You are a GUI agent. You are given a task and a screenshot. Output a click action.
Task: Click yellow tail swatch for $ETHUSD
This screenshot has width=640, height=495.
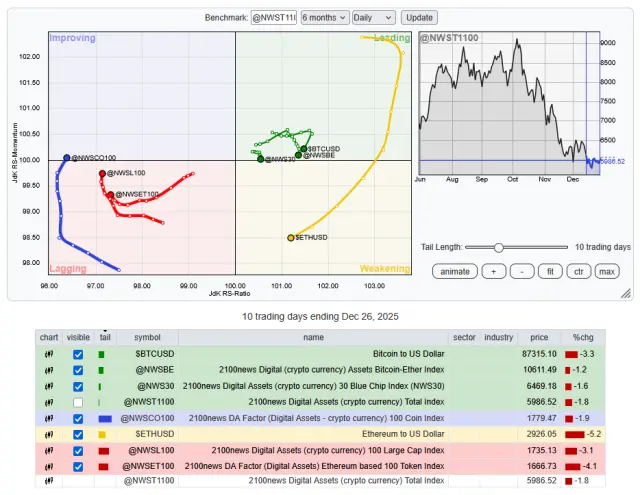pos(102,435)
